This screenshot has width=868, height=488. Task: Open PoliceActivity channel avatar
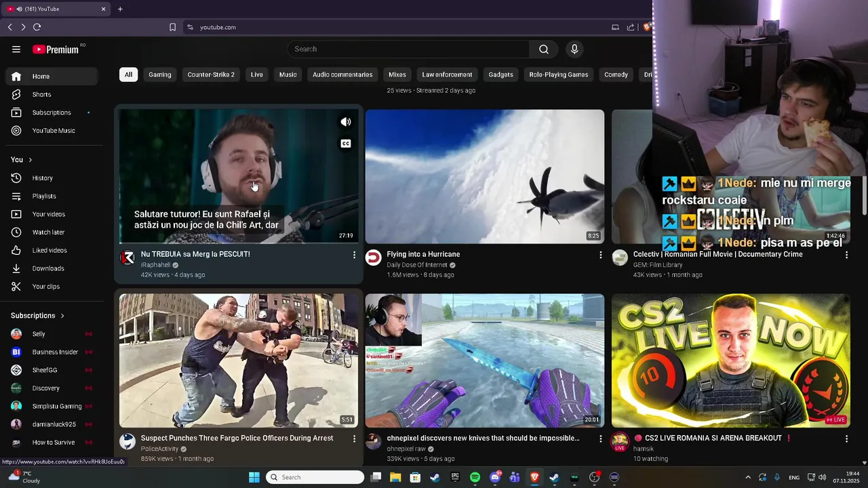127,442
